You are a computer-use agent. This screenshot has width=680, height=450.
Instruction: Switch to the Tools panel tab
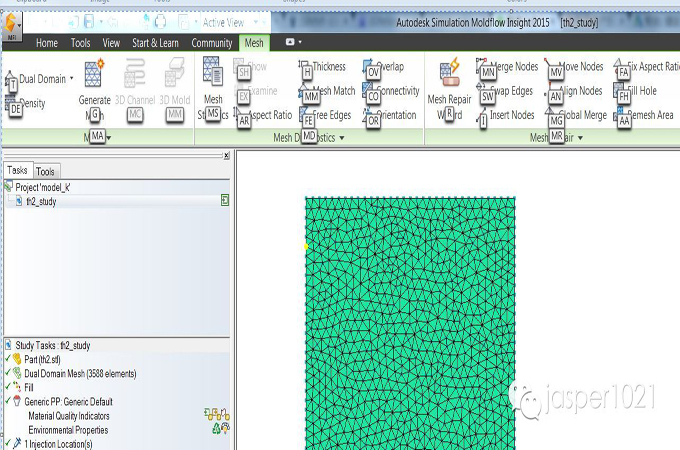pos(46,172)
